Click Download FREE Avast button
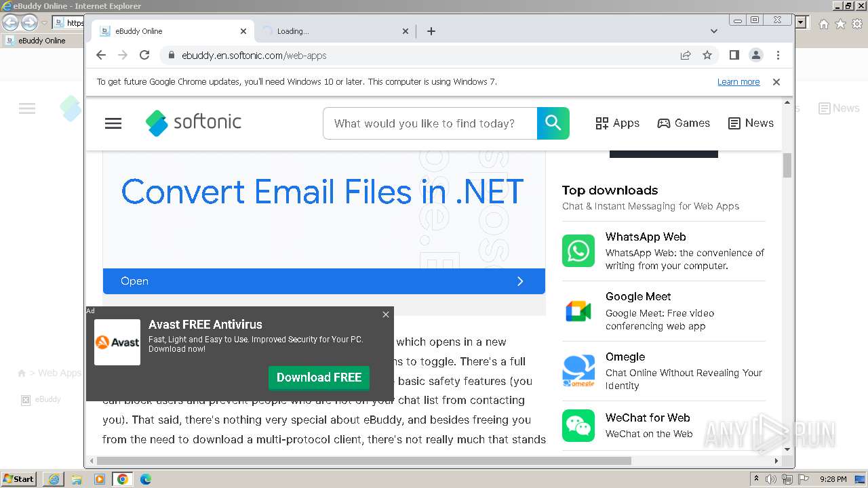 coord(319,378)
